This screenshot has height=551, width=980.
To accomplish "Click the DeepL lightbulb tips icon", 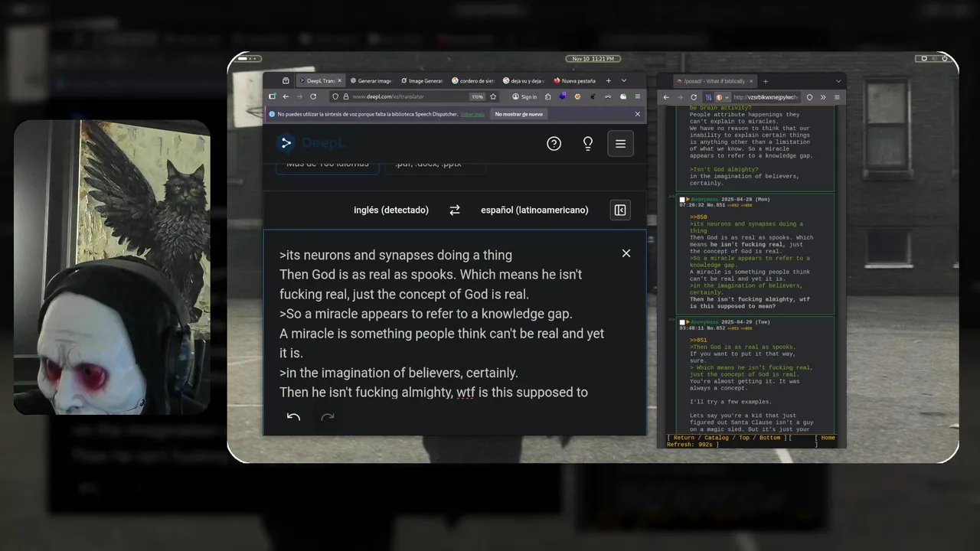I will [588, 143].
